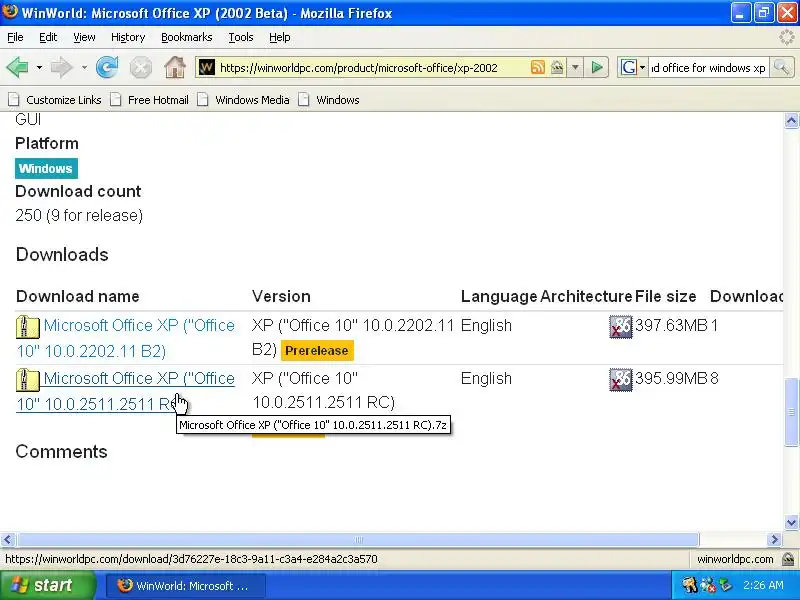Click the horizontal scrollbar right arrow
The image size is (800, 600).
click(774, 539)
